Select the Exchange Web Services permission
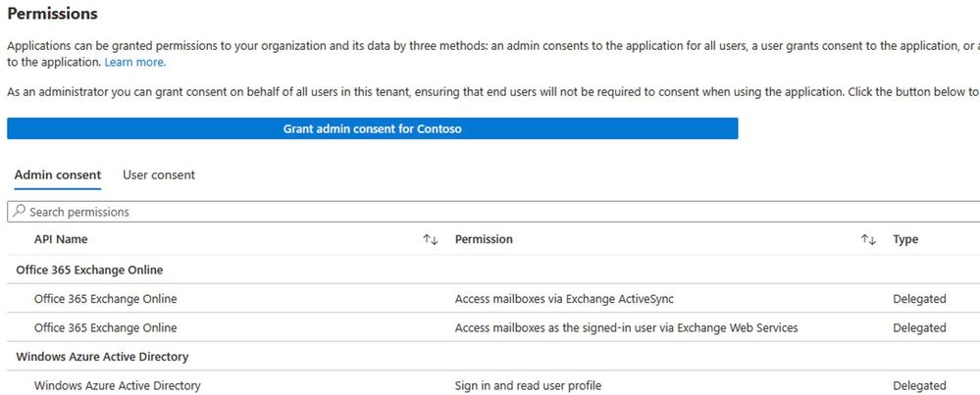Viewport: 980px width, 395px height. click(626, 327)
